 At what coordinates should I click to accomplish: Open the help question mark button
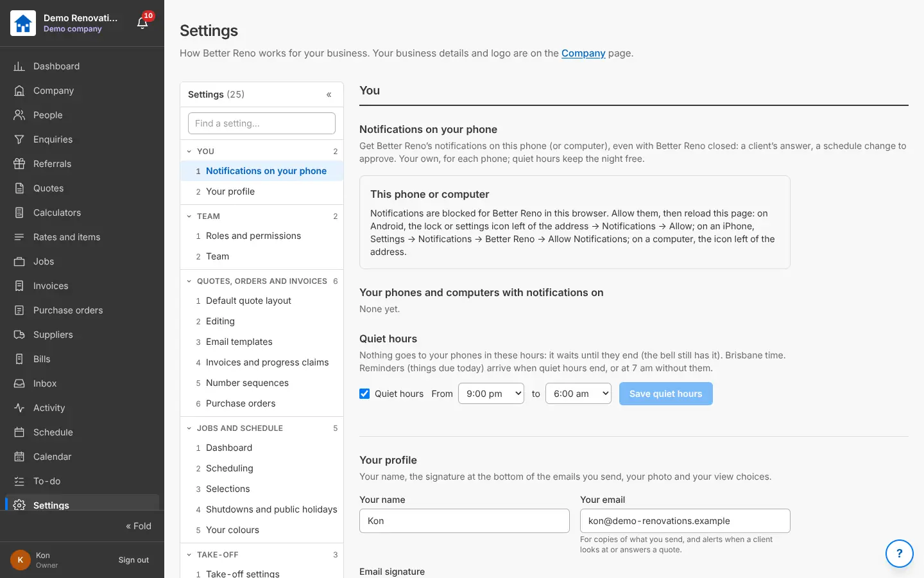[x=899, y=553]
